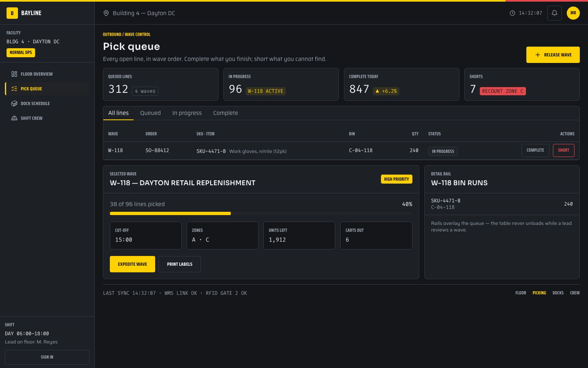Click W-118 in the Wave column
588x368 pixels.
pyautogui.click(x=116, y=150)
